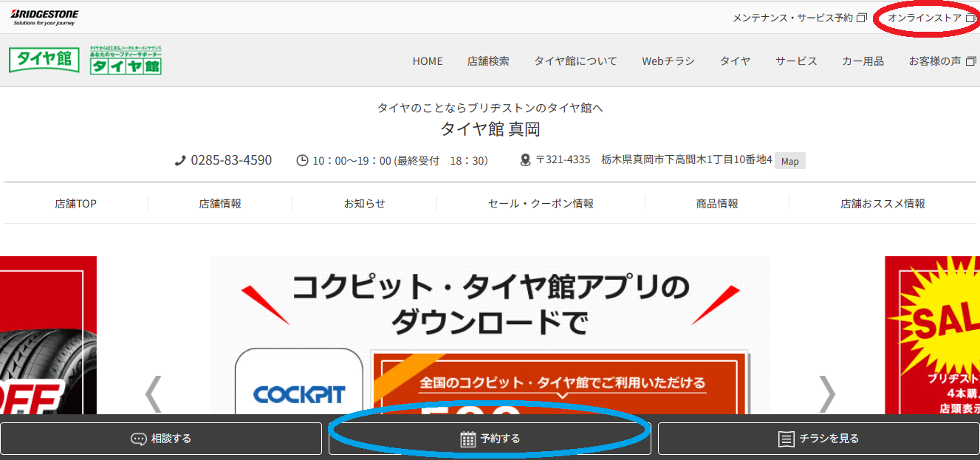Select 店舗検索 in the main navigation
980x460 pixels.
[488, 61]
